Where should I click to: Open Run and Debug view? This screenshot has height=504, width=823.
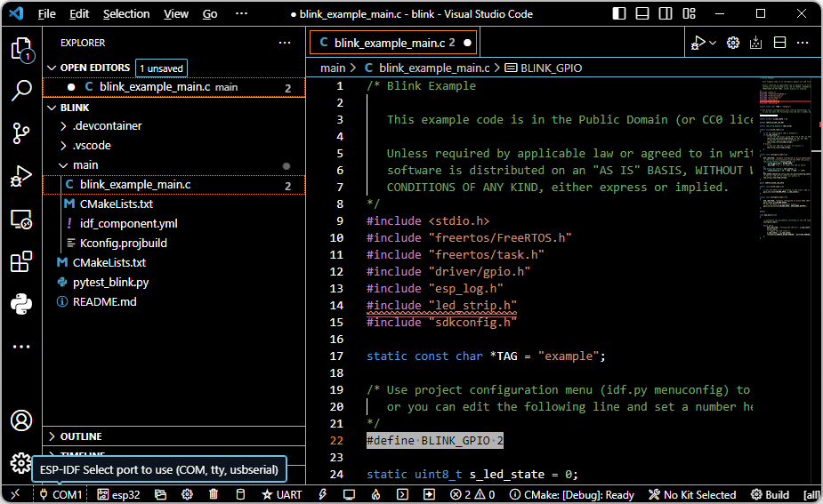21,176
